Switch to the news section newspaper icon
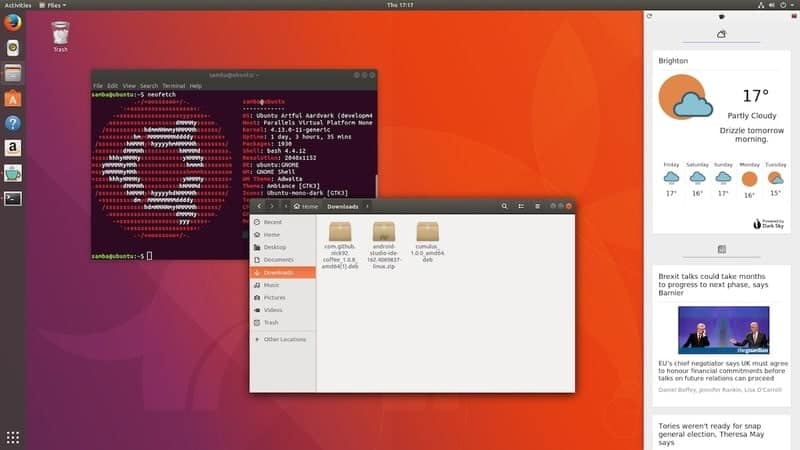This screenshot has height=450, width=800. (x=721, y=249)
